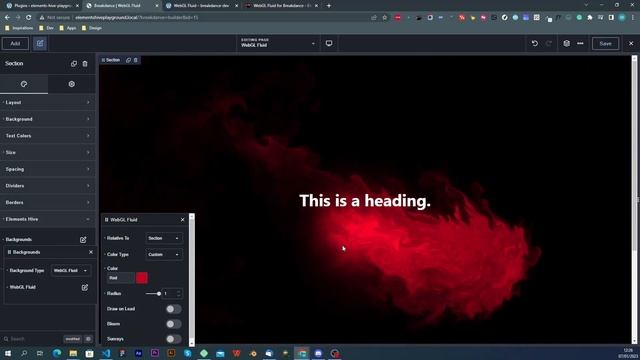Open the Backgrounds edit popup icon
Screen dimensions: 640x360
click(83, 240)
